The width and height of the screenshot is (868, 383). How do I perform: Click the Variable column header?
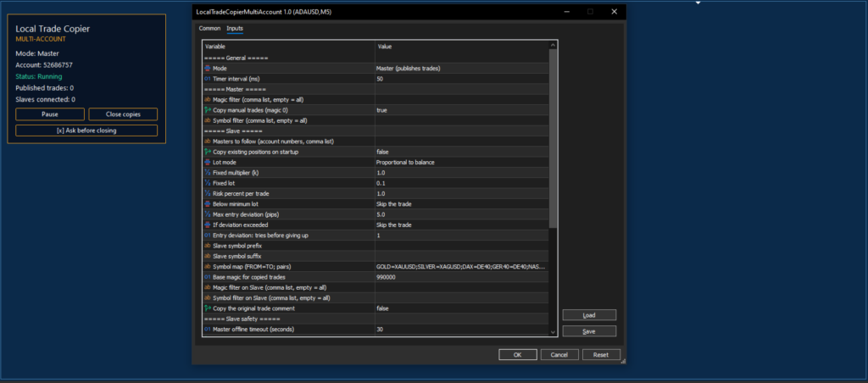(x=289, y=47)
